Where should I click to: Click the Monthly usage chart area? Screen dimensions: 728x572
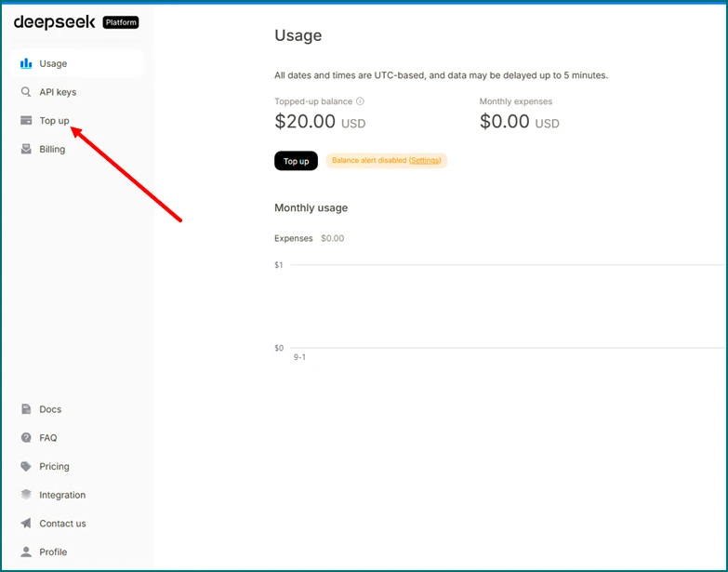pyautogui.click(x=502, y=307)
